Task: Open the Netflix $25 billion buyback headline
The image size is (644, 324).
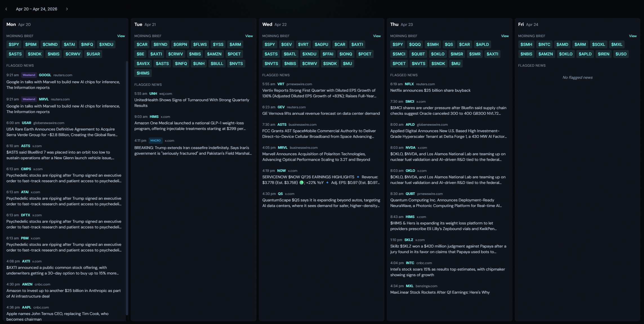Action: coord(430,90)
